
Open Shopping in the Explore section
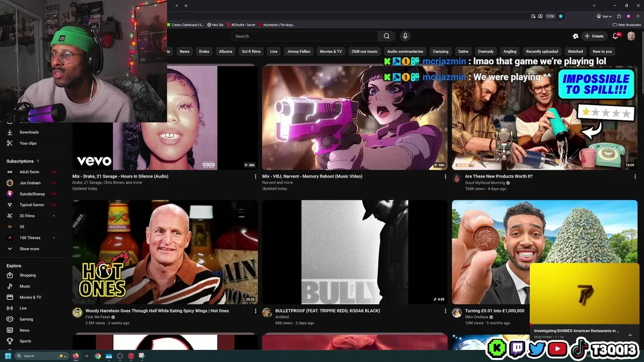[28, 276]
